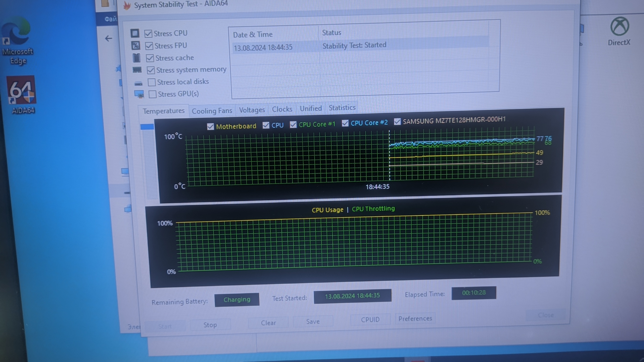Click the RAM module icon beside Stress system memory

(137, 70)
